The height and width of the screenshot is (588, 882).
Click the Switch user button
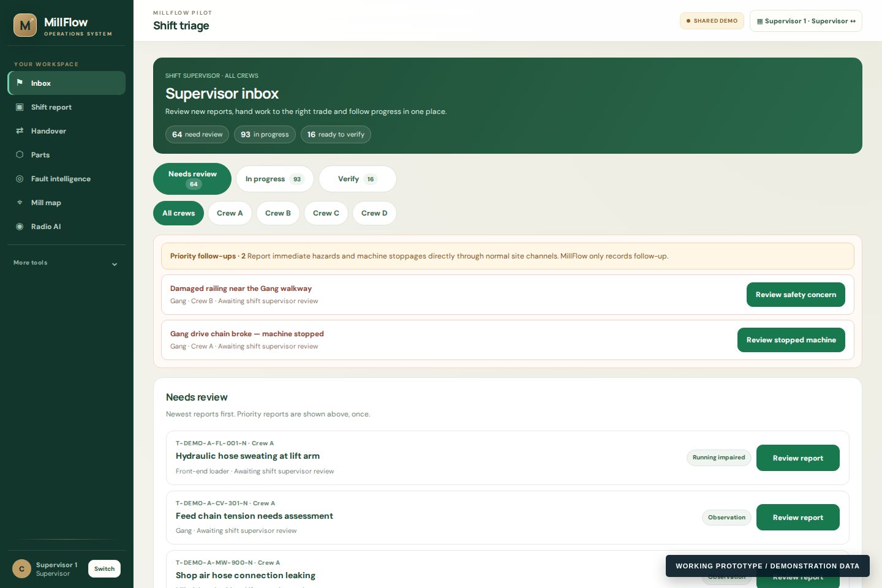104,569
